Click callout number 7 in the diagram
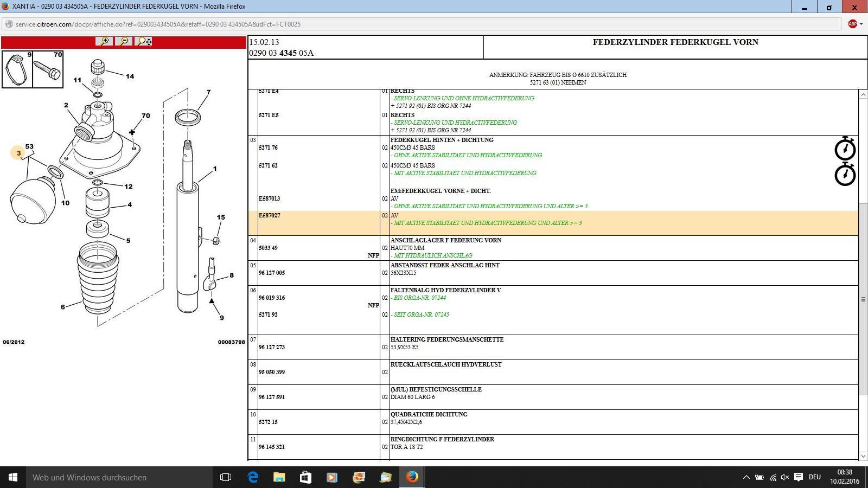Viewport: 868px width, 488px height. pyautogui.click(x=208, y=92)
